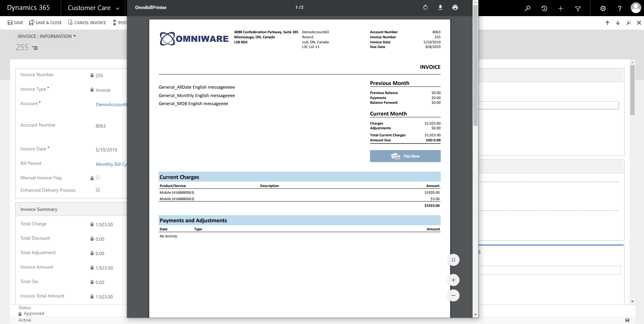Click the OmnibillPrinter document title

(151, 7)
